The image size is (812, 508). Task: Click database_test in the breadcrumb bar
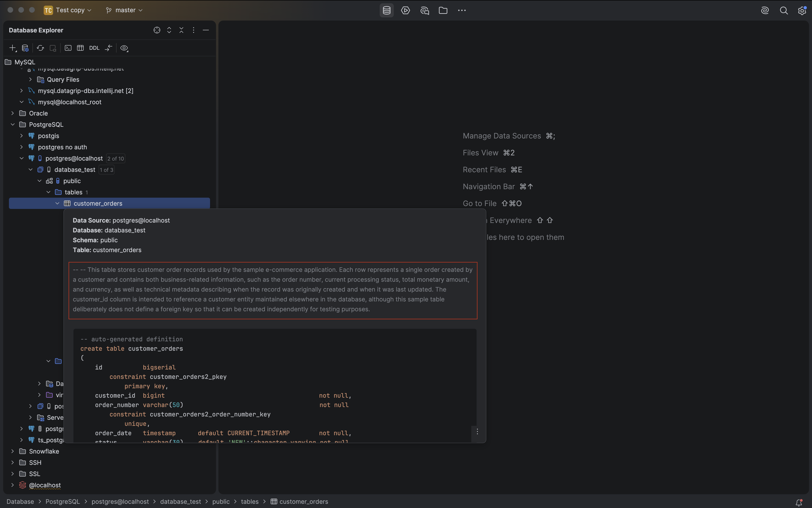click(x=180, y=502)
